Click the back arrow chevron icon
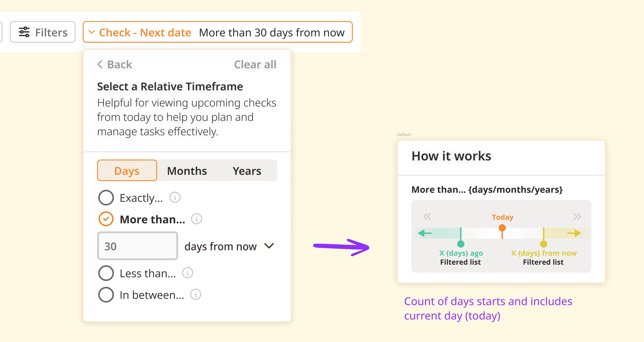 (100, 64)
